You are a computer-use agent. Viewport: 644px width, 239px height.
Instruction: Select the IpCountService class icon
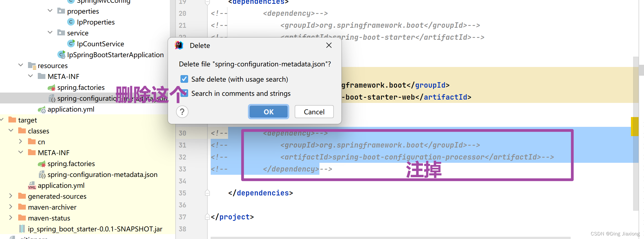(71, 43)
